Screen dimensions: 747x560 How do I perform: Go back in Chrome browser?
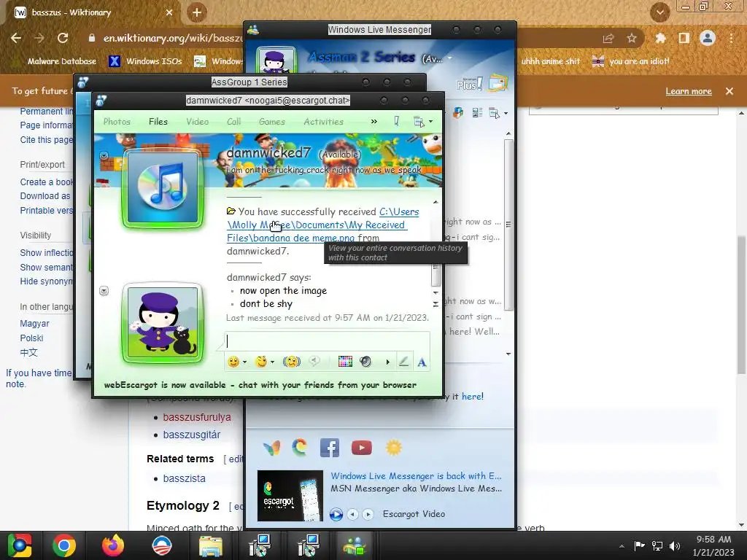(x=16, y=38)
